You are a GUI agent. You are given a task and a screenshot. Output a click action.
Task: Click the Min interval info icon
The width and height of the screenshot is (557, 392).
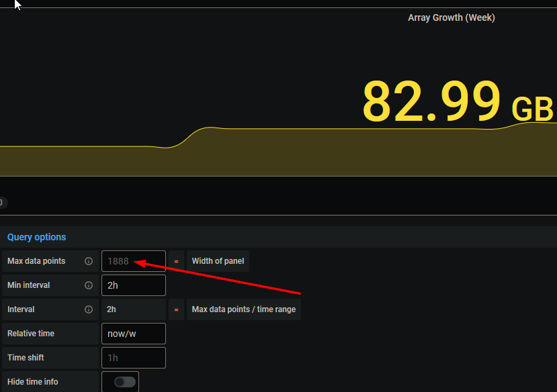[89, 285]
